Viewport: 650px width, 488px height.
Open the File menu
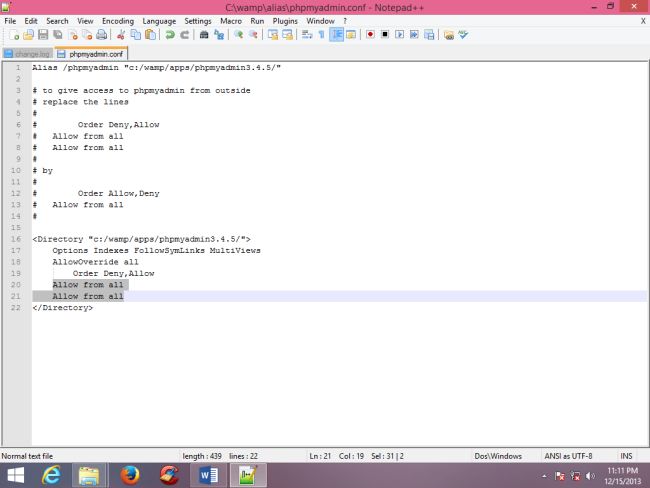click(10, 21)
